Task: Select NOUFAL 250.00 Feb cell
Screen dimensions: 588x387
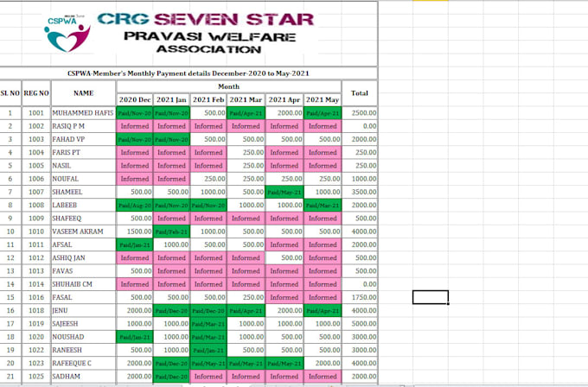Action: pos(208,179)
